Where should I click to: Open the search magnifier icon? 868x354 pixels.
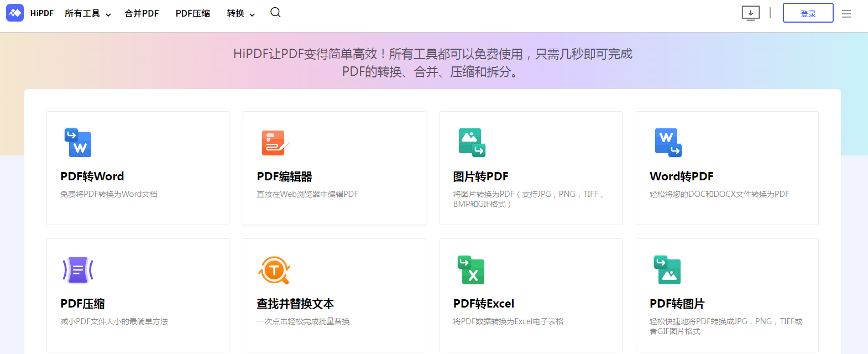click(x=275, y=12)
